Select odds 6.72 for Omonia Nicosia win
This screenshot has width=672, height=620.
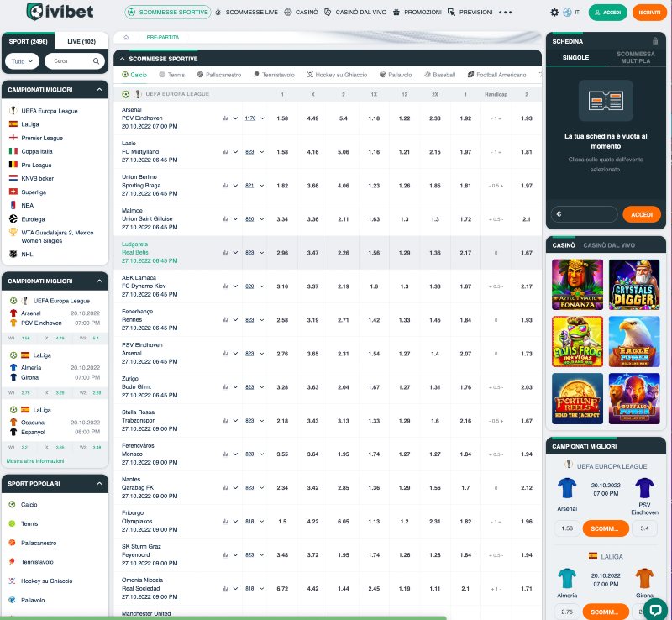pyautogui.click(x=282, y=589)
